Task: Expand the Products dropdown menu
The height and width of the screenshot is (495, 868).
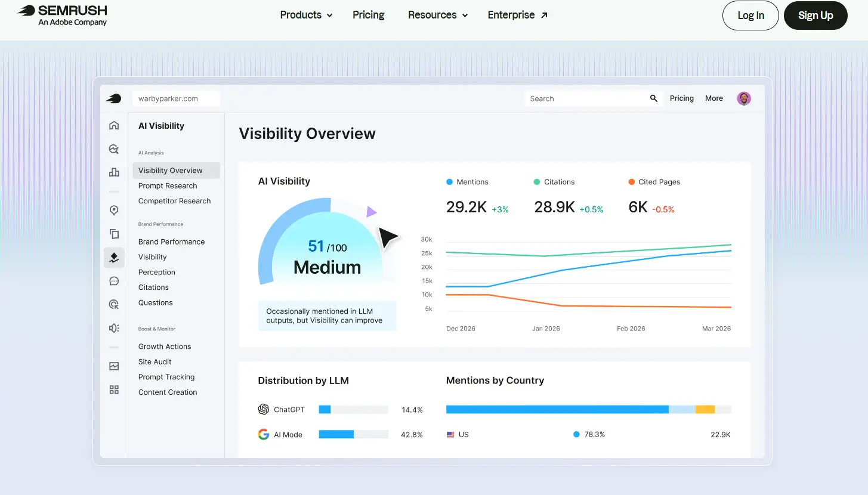Action: [306, 15]
